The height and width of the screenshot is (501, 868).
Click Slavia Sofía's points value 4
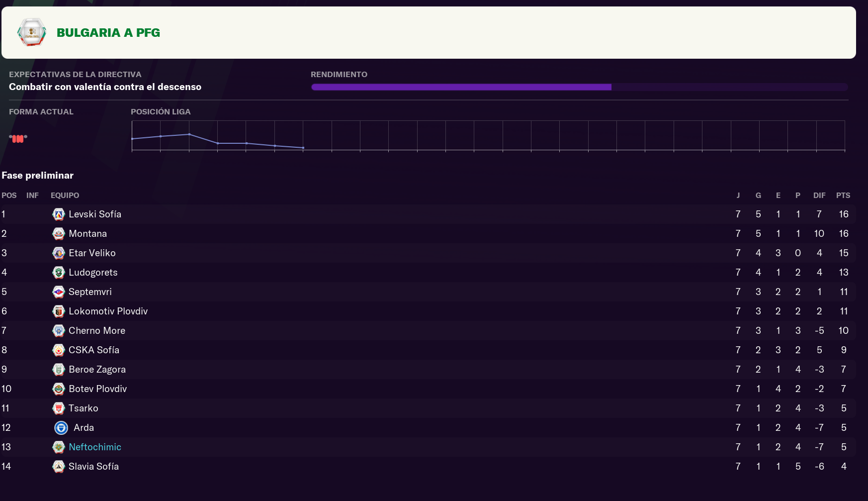(844, 467)
